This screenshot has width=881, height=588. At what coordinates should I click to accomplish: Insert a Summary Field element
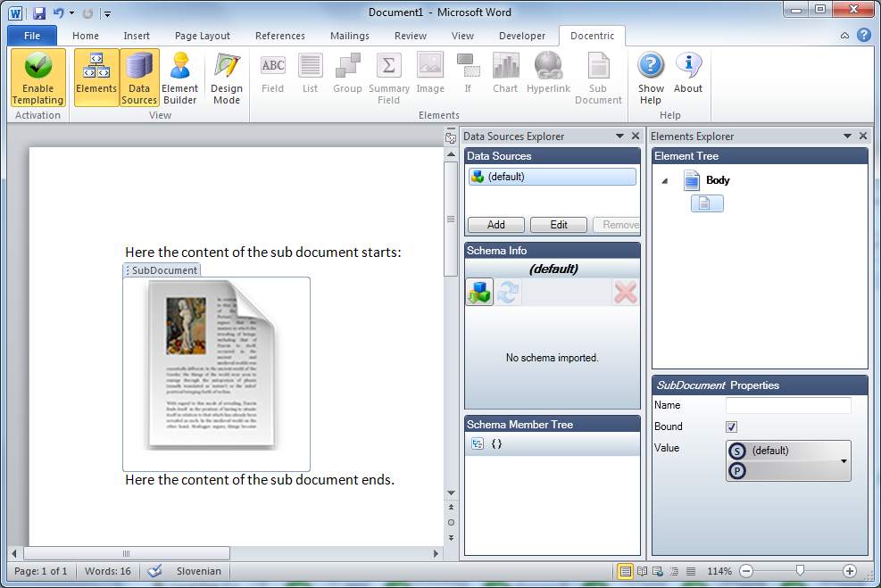click(389, 78)
